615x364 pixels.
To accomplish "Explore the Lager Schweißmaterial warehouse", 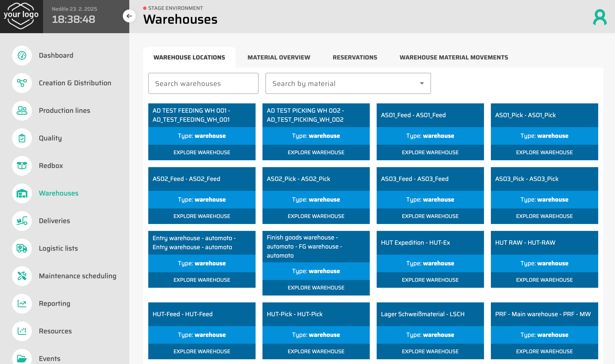I will [x=430, y=351].
